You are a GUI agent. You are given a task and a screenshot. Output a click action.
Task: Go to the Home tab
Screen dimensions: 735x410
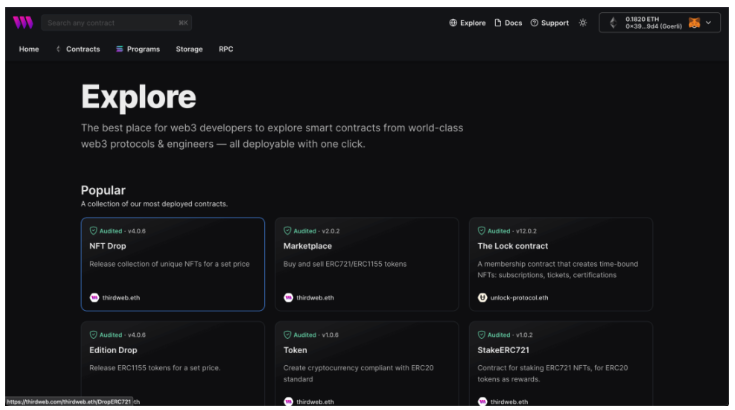click(29, 49)
